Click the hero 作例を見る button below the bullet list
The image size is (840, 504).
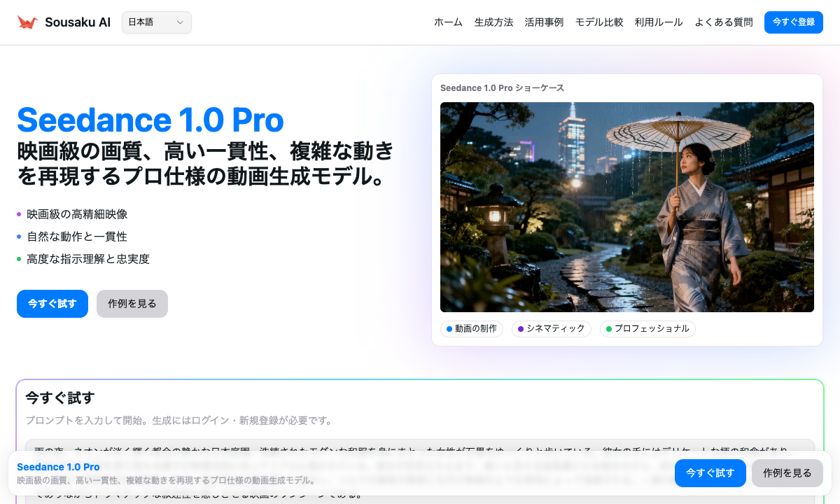coord(132,304)
